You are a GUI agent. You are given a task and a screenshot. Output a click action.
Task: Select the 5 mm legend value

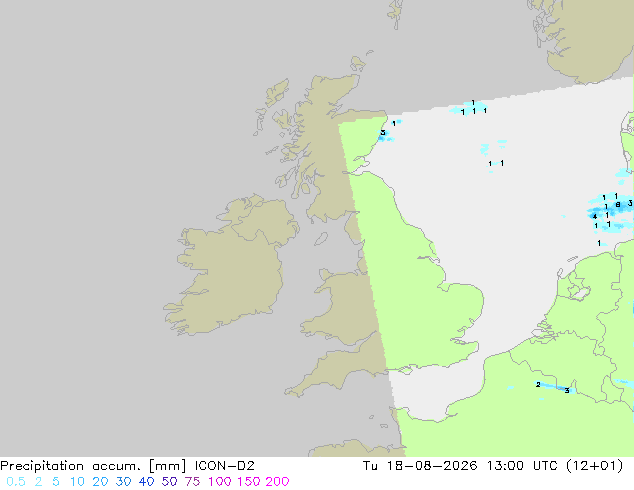tap(56, 482)
